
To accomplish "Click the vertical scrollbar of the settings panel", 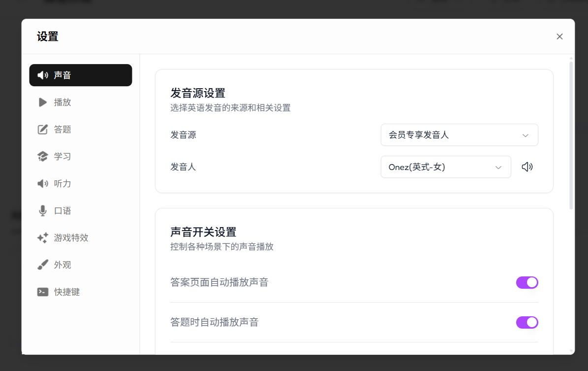I will point(571,133).
